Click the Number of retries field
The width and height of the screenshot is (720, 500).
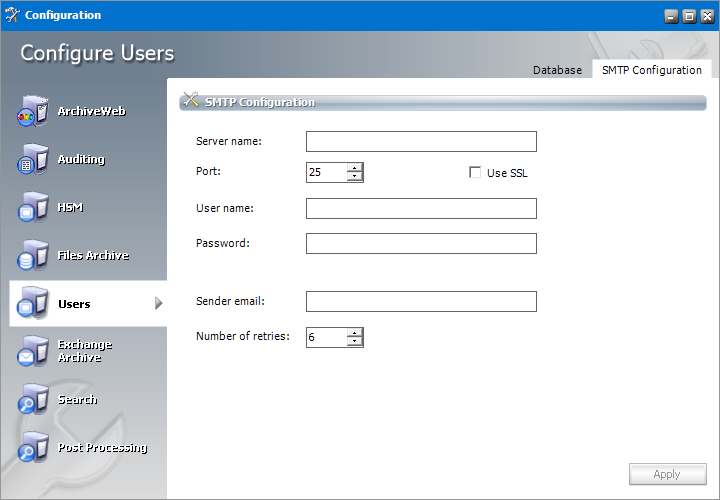pos(326,337)
